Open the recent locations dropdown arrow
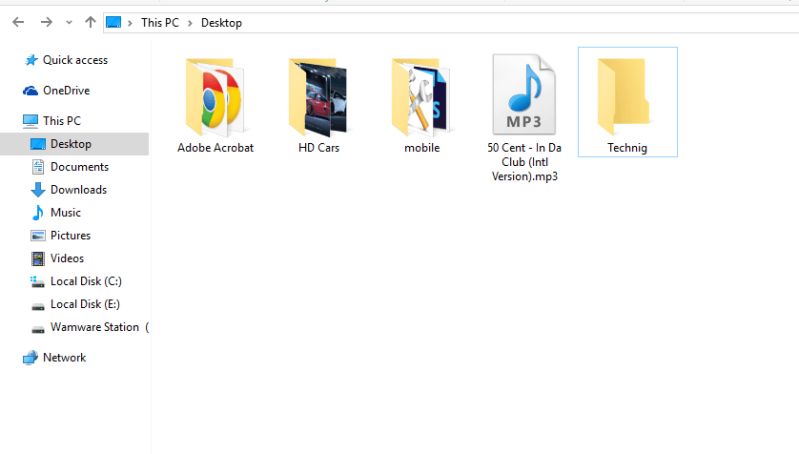This screenshot has height=454, width=799. coord(69,23)
